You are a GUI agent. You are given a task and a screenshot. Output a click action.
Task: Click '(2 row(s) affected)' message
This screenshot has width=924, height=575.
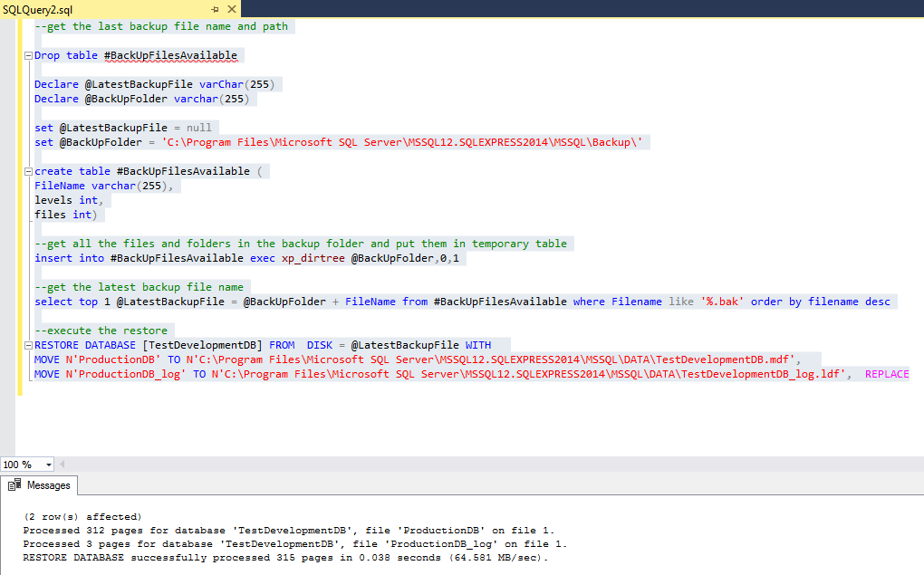point(82,517)
